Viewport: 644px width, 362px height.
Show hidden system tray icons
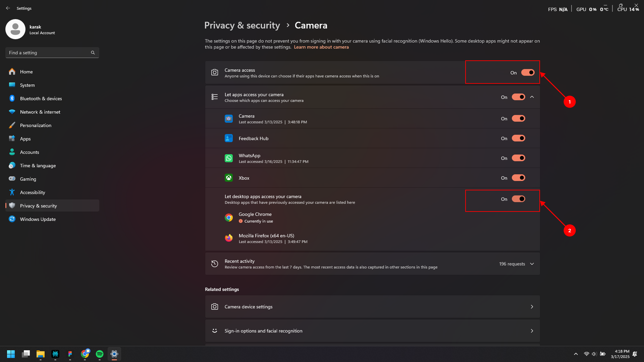pyautogui.click(x=576, y=354)
